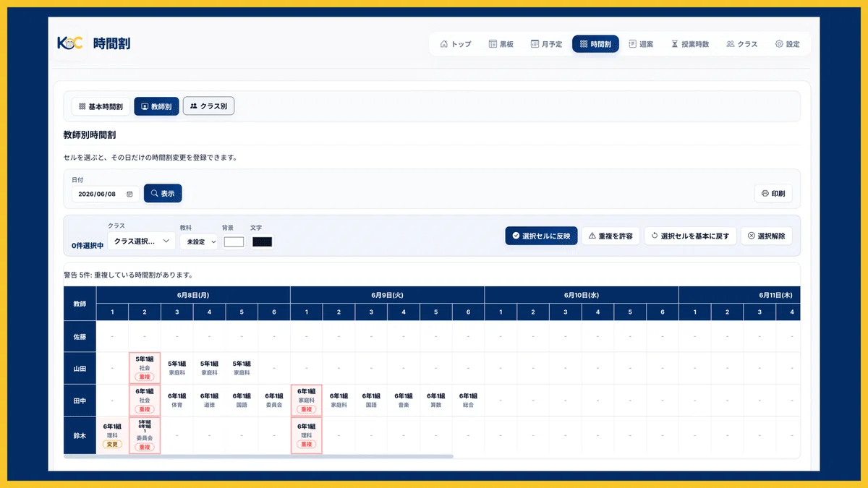868x488 pixels.
Task: Select 時間割 in the top navigation
Action: pos(595,44)
